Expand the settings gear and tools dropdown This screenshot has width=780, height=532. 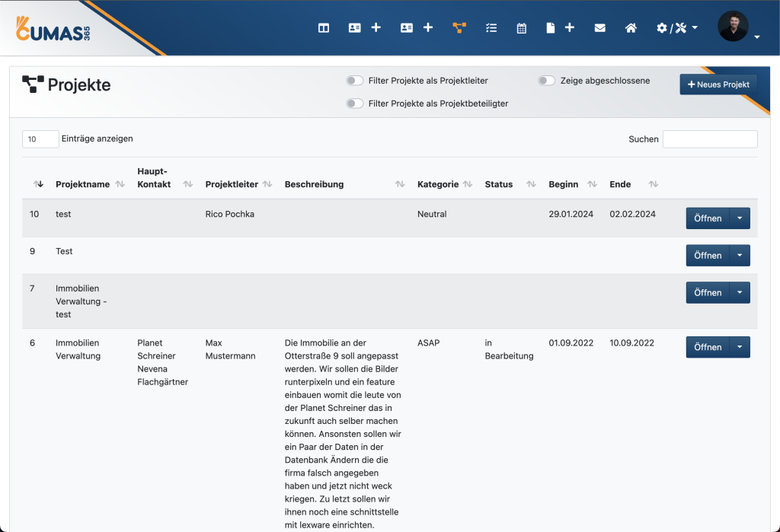[676, 28]
